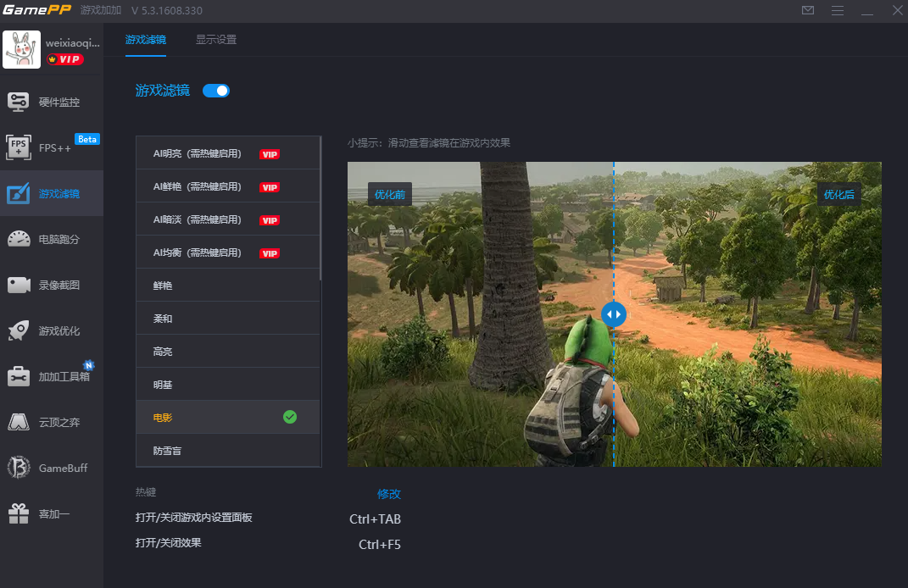Open the mail envelope icon in title bar
The width and height of the screenshot is (908, 588).
[808, 10]
